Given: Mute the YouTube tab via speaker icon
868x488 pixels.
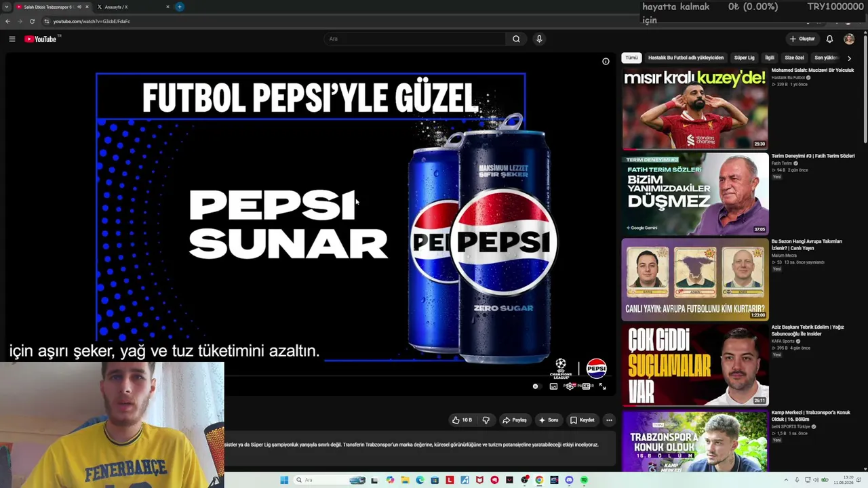Looking at the screenshot, I should click(79, 7).
